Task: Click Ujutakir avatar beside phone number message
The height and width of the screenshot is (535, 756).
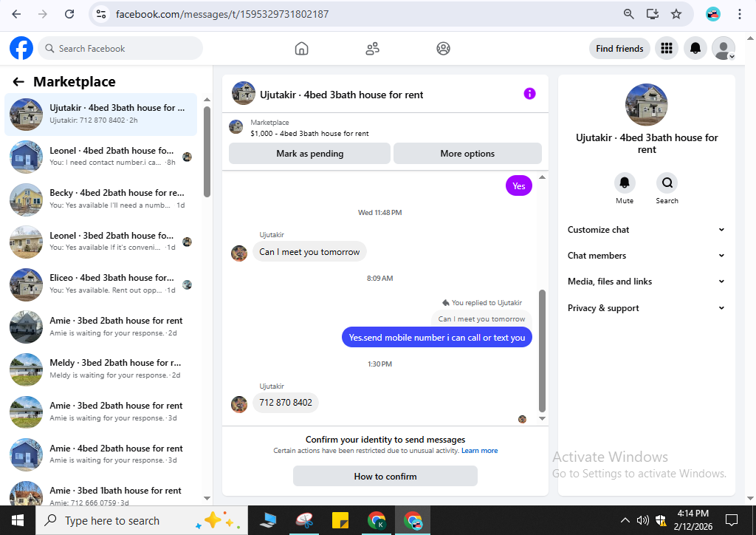Action: tap(239, 404)
